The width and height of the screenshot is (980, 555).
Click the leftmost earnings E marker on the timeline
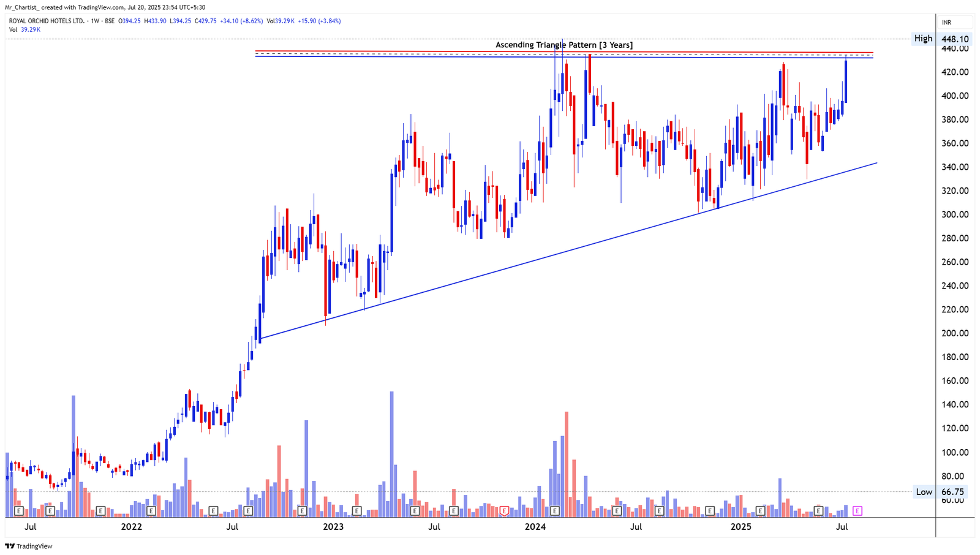click(x=18, y=510)
